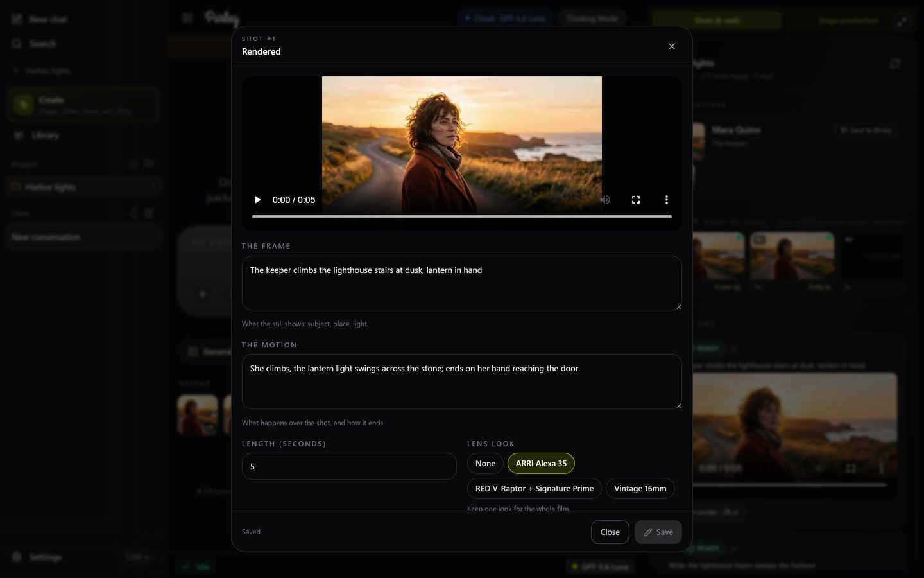Click the refresh icon in the background panel
The image size is (924, 578).
tap(895, 64)
